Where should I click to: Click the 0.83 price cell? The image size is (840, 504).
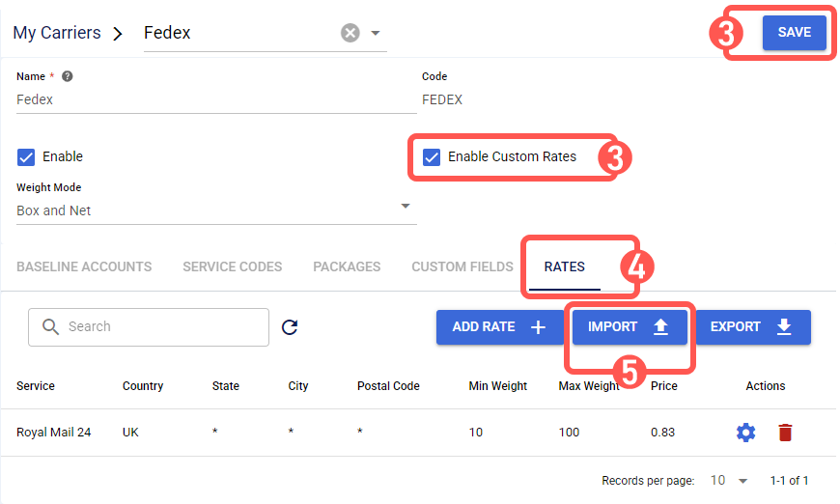tap(662, 433)
